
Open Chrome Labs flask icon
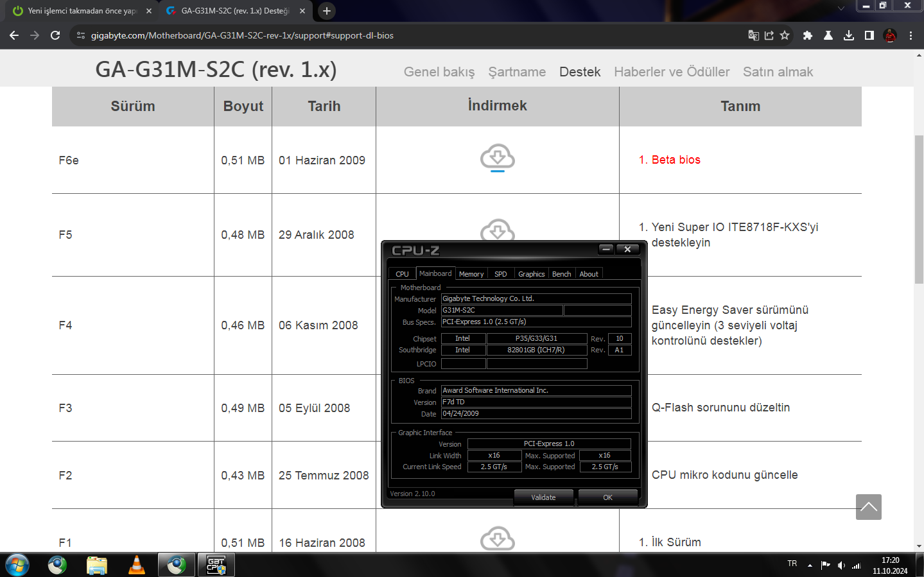828,35
